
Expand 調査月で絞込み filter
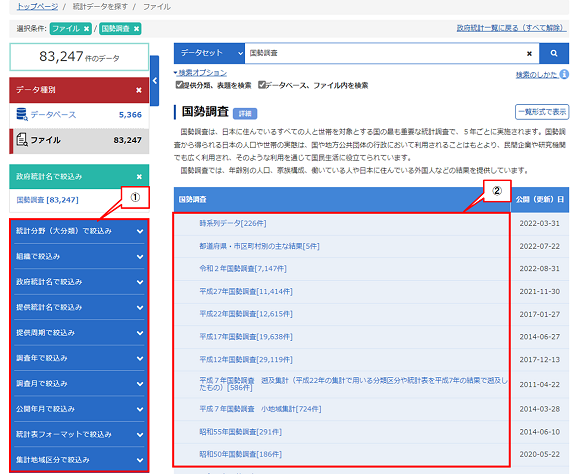coord(79,384)
